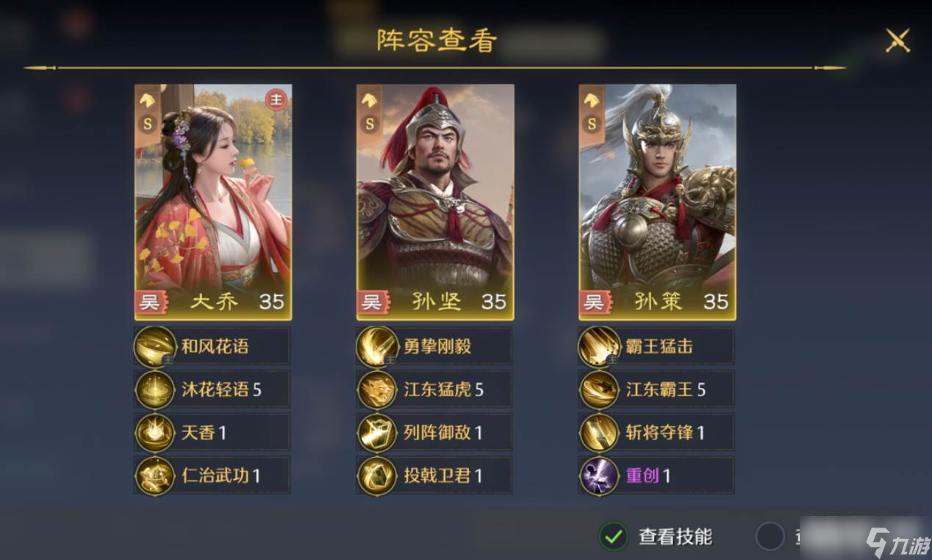This screenshot has width=932, height=560.
Task: Close the 阵容查看 dialog
Action: tap(897, 40)
